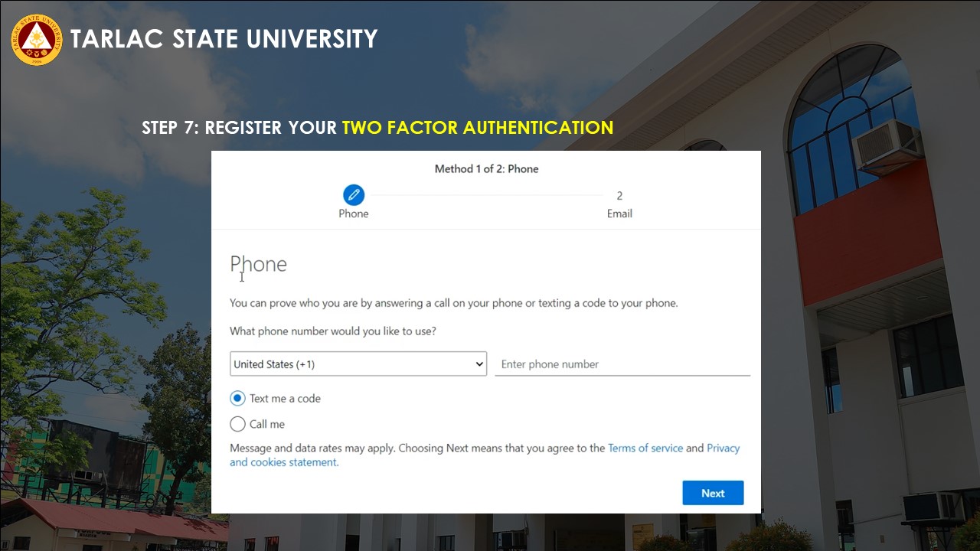Open the United States (+1) country dropdown
The height and width of the screenshot is (551, 980).
(358, 364)
